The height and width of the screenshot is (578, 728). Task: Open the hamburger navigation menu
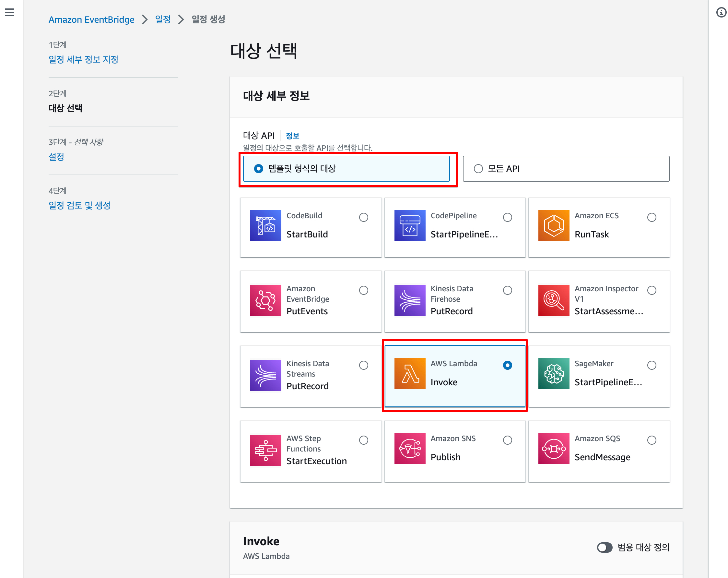point(10,13)
